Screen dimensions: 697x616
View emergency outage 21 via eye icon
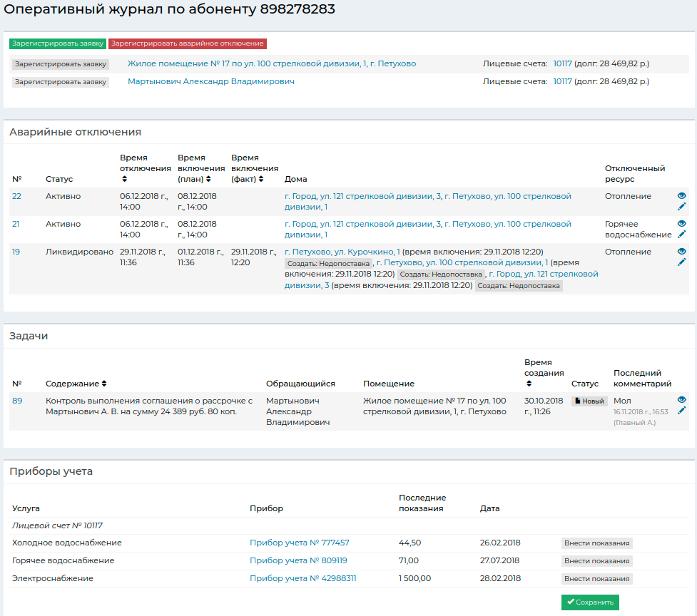[x=681, y=223]
